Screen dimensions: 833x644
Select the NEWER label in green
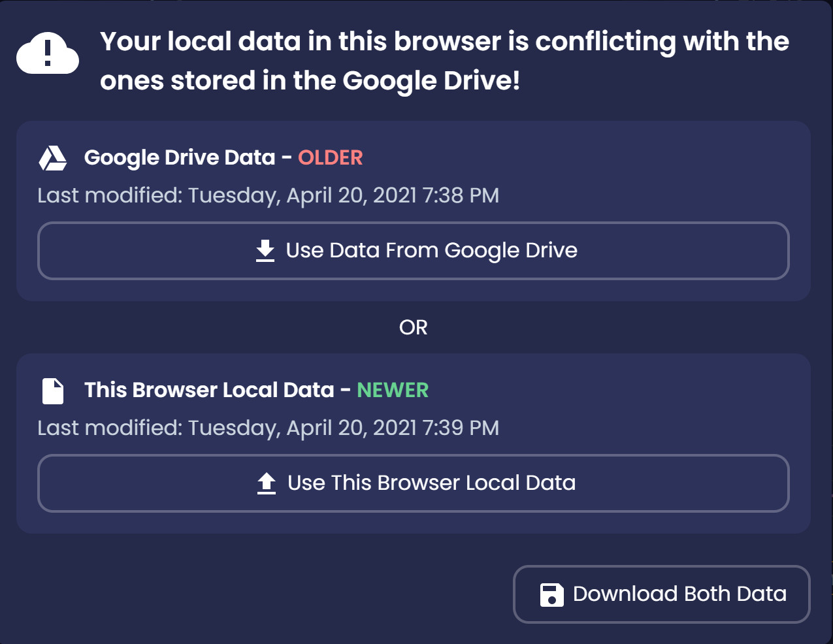[x=392, y=390]
